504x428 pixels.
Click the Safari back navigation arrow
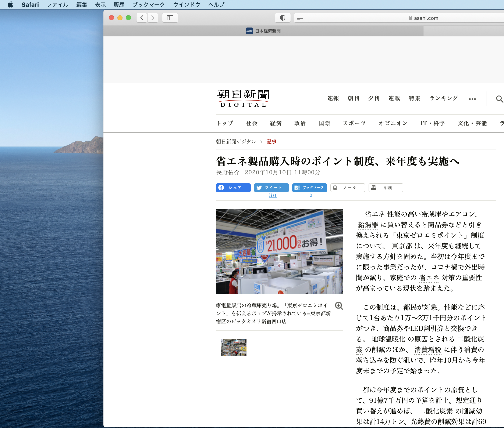[142, 18]
